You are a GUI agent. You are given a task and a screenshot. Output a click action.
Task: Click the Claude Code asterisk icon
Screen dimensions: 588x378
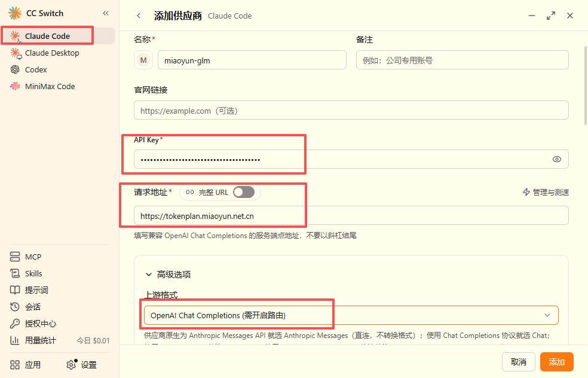pyautogui.click(x=15, y=36)
